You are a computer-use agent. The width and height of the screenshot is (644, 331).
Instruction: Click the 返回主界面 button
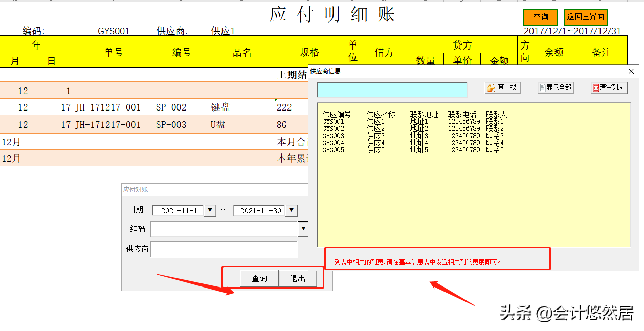(585, 17)
